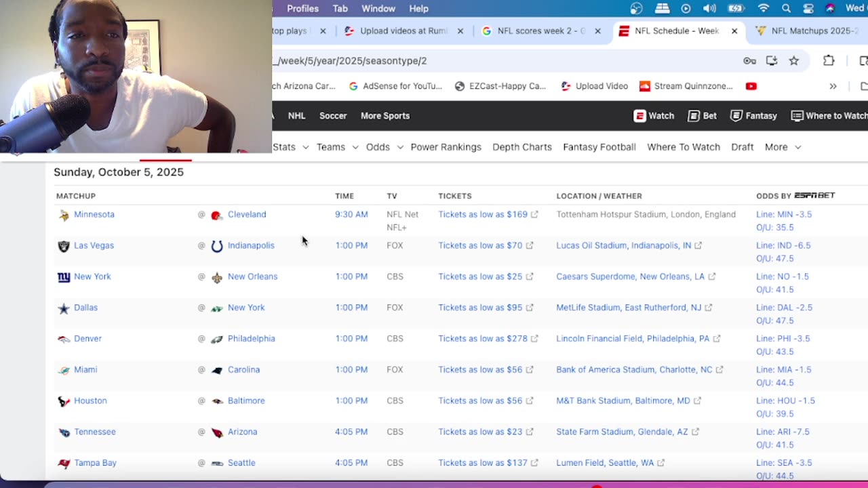This screenshot has width=868, height=488.
Task: Switch to the 'NFL Matchups 2025' tab
Action: pyautogui.click(x=807, y=31)
